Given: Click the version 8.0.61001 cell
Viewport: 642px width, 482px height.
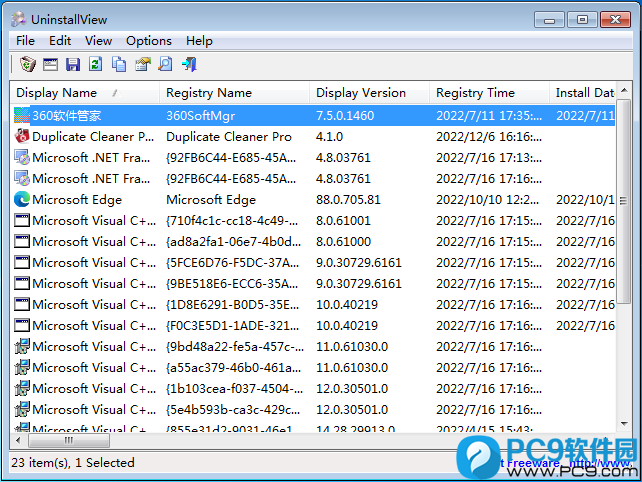Looking at the screenshot, I should click(343, 220).
